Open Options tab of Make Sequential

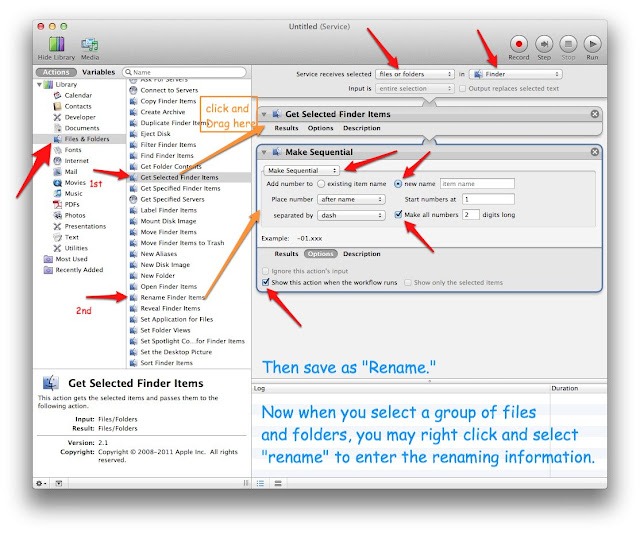(x=320, y=254)
